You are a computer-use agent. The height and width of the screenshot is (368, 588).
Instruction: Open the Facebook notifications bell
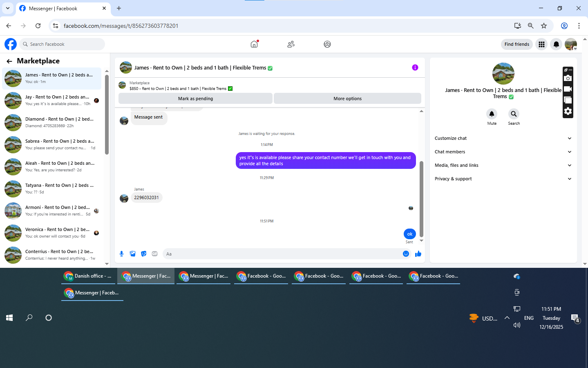(x=556, y=44)
